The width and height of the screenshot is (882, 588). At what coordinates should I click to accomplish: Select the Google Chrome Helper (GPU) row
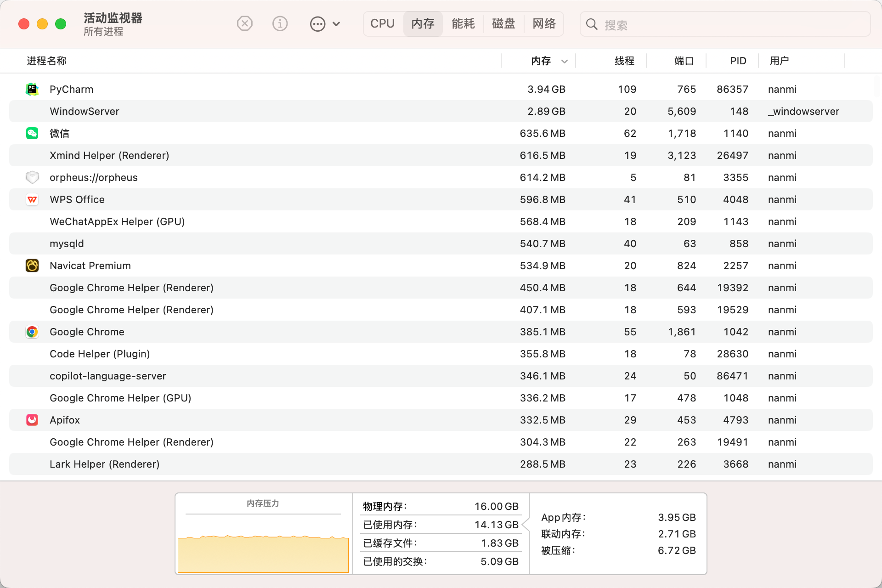[x=441, y=398]
